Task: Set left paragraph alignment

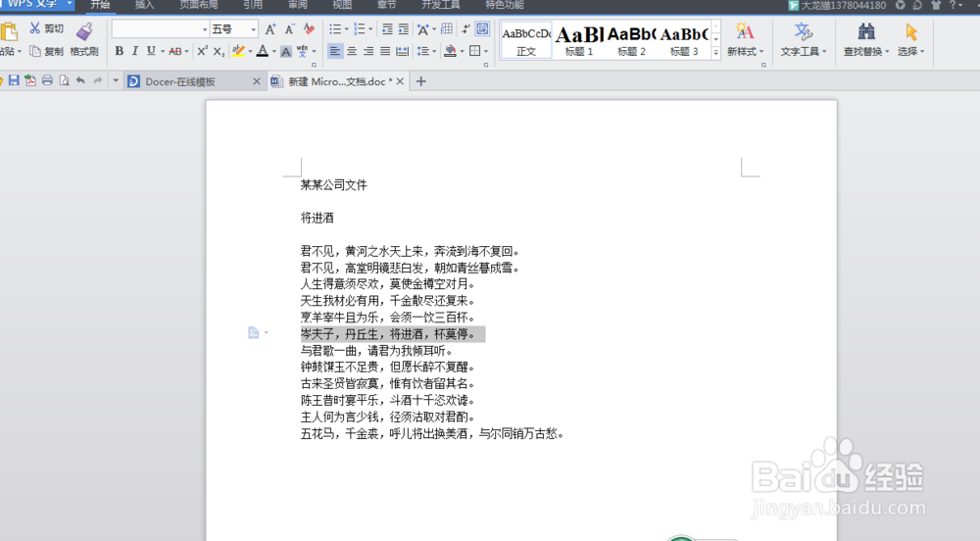Action: [335, 51]
